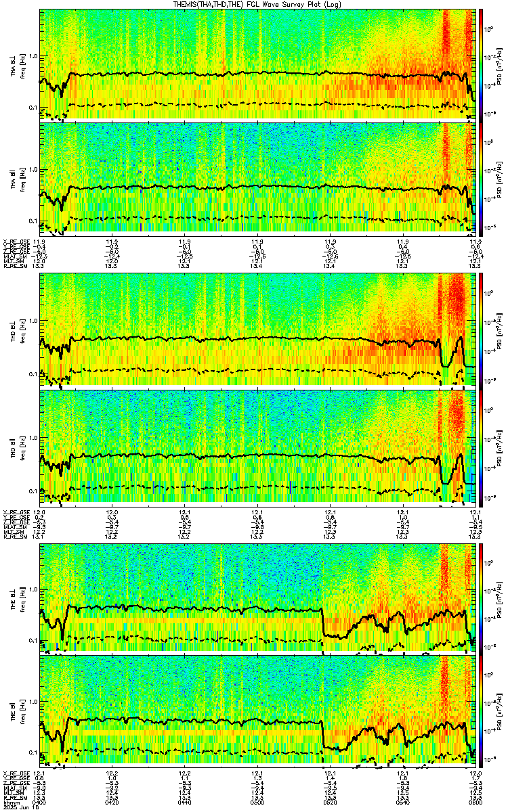Click the THA B∥ spectrogram panel
The width and height of the screenshot is (508, 812).
(257, 179)
